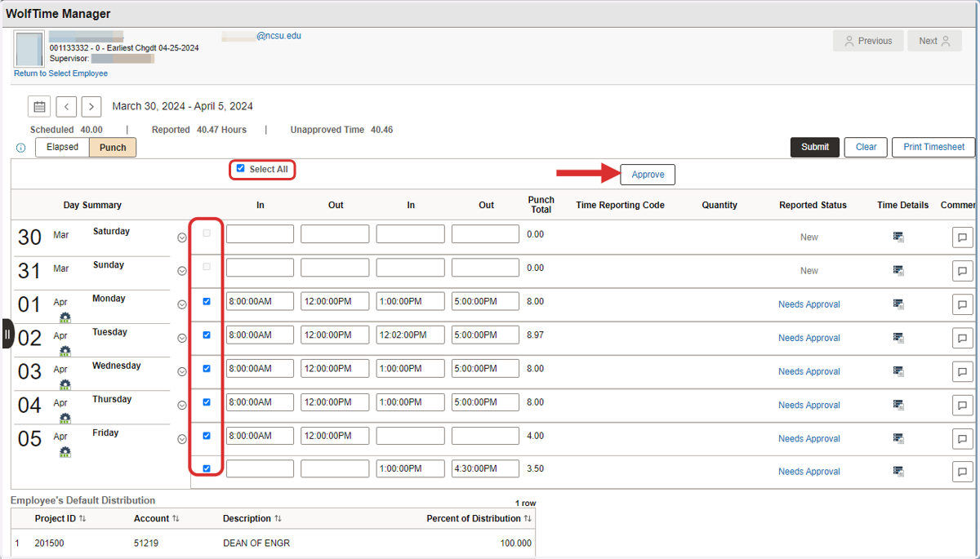Switch to the Elapsed tab
This screenshot has width=980, height=559.
click(x=62, y=147)
